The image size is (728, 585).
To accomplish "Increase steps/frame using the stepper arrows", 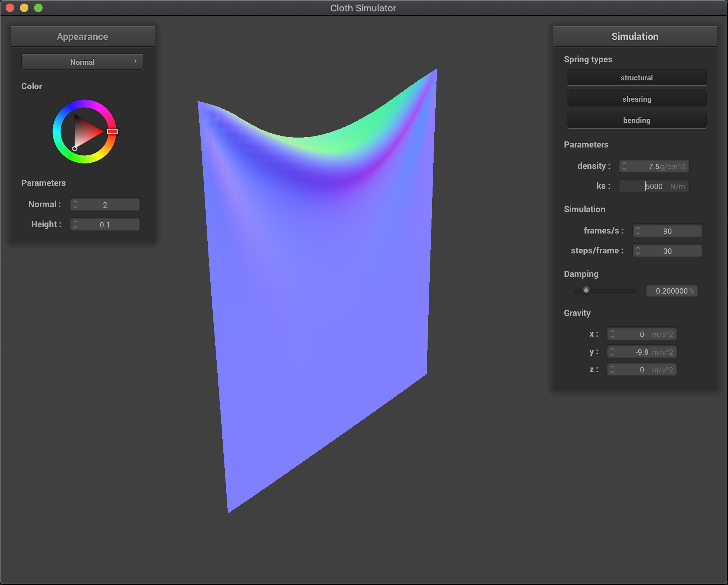I will click(638, 248).
